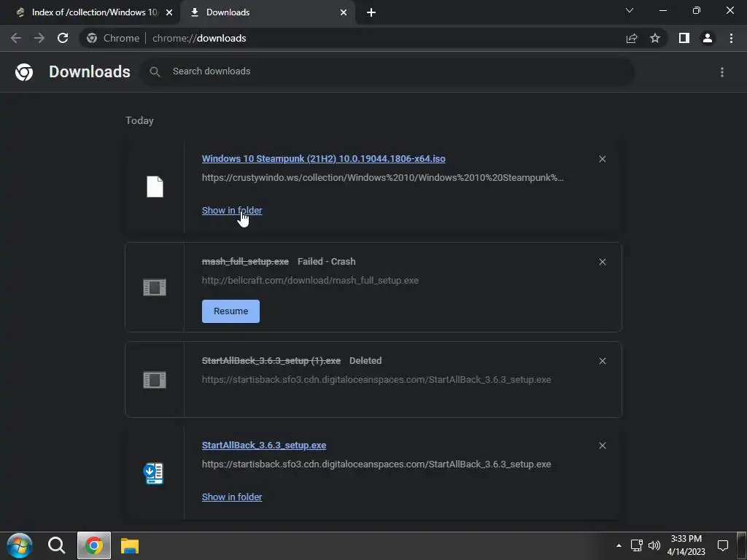747x560 pixels.
Task: Open StartAllBack_3.6.3_setup.exe file link
Action: click(264, 446)
